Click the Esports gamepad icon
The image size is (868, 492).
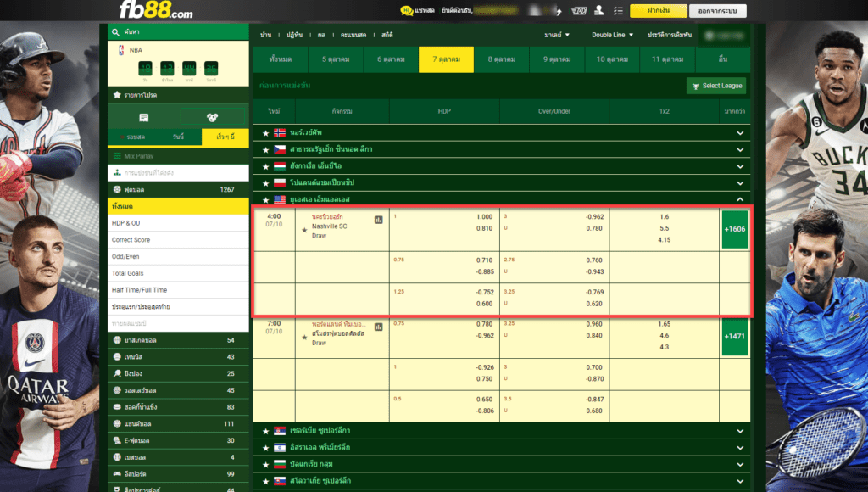tap(117, 473)
